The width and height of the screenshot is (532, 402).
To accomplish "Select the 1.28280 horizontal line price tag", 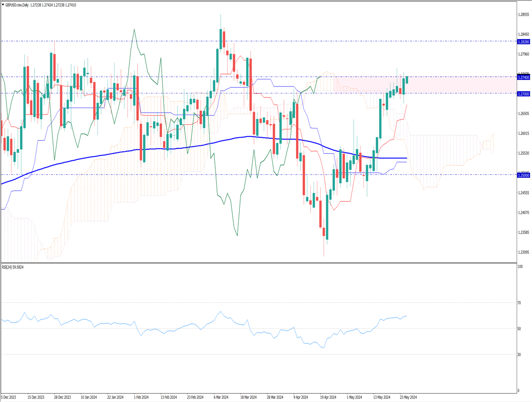I will tap(523, 42).
